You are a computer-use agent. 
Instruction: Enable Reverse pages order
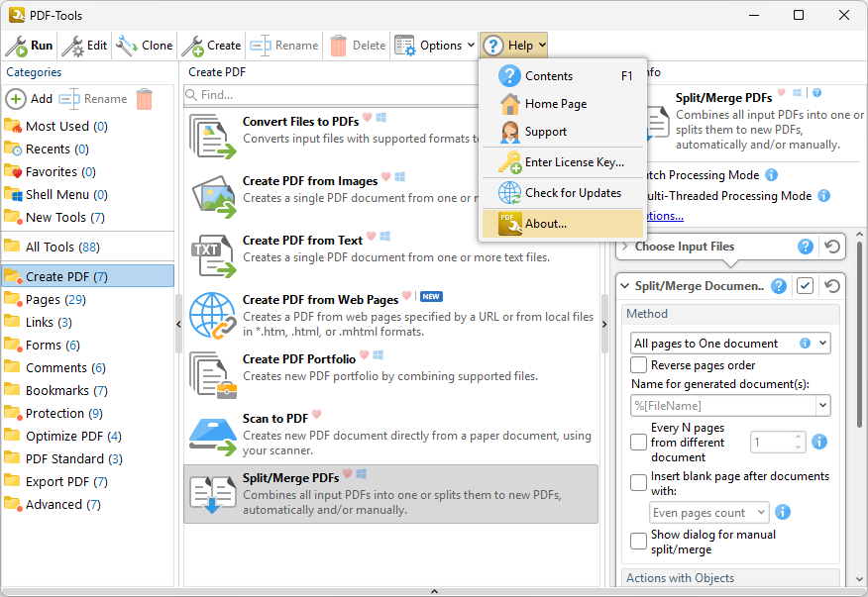pyautogui.click(x=638, y=365)
